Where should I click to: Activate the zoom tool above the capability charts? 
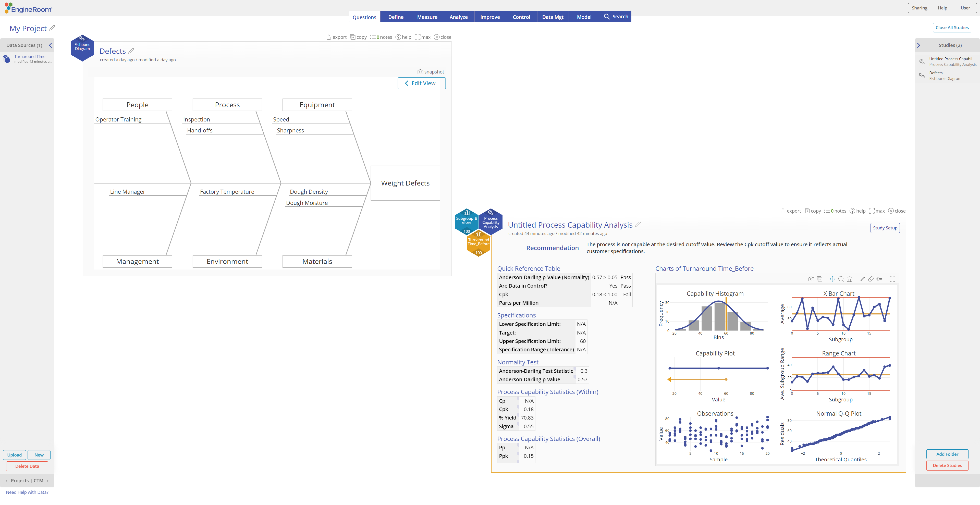841,279
